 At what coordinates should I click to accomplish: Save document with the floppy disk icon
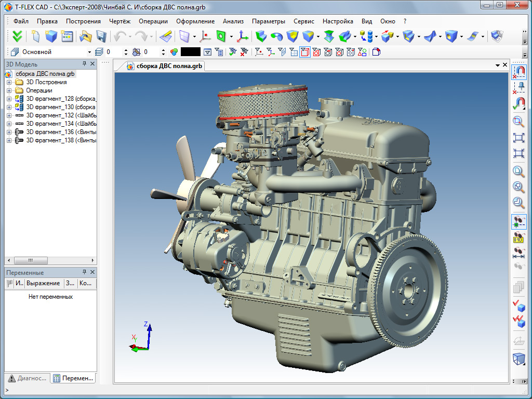click(101, 36)
